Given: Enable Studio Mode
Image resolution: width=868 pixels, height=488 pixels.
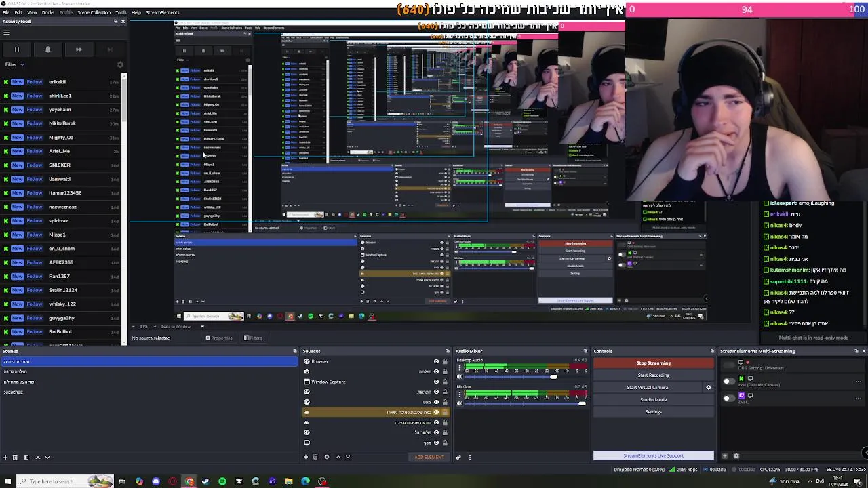Looking at the screenshot, I should pyautogui.click(x=654, y=400).
